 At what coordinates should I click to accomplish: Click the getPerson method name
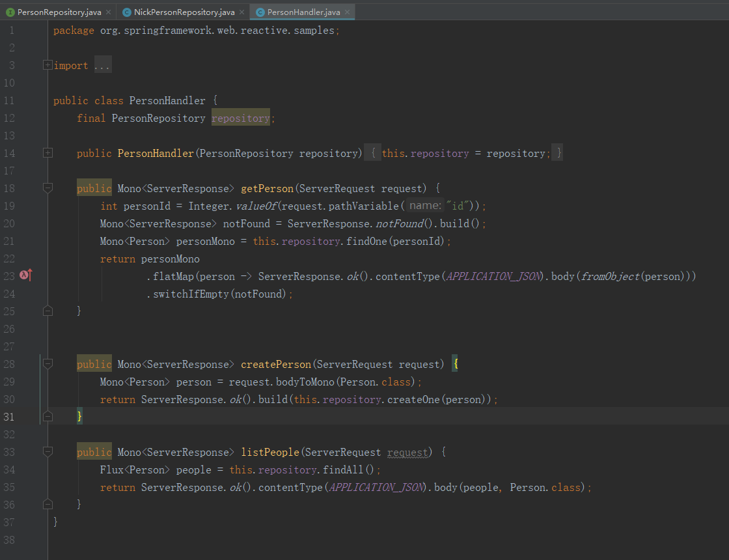267,188
